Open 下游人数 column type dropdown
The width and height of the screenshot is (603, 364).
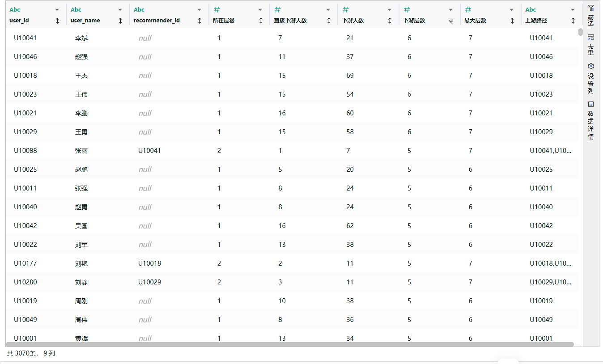389,10
